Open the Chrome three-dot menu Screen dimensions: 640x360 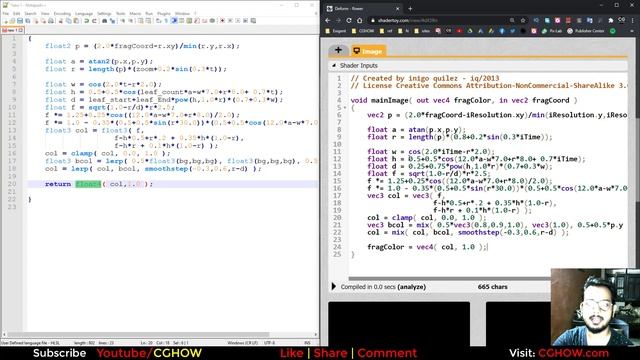coord(633,20)
